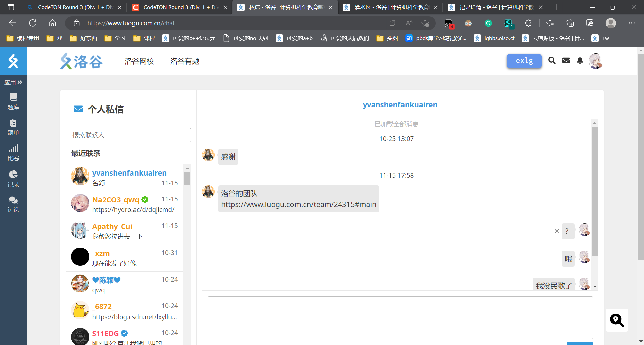Open the browser profile icon
Image resolution: width=644 pixels, height=345 pixels.
click(611, 23)
